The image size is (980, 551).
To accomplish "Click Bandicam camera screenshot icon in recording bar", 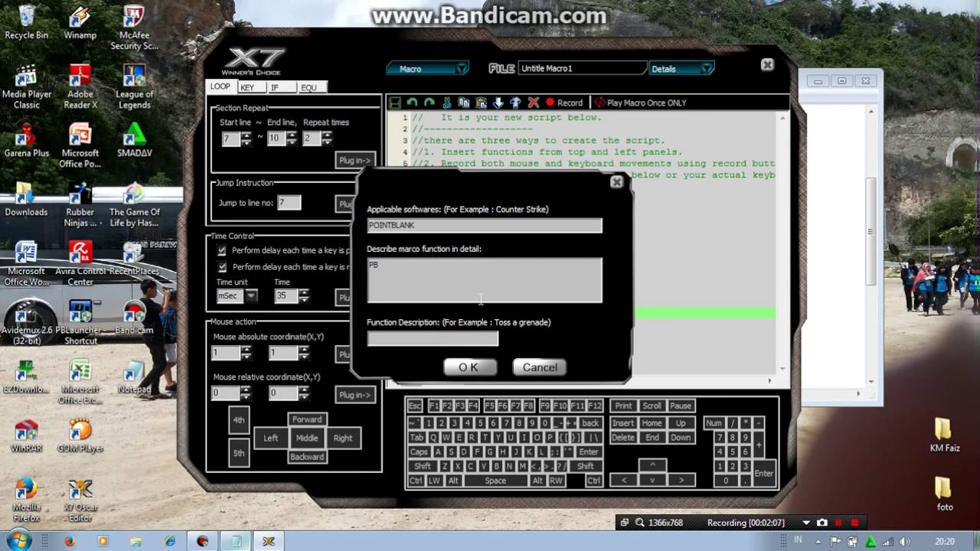I will click(x=822, y=523).
